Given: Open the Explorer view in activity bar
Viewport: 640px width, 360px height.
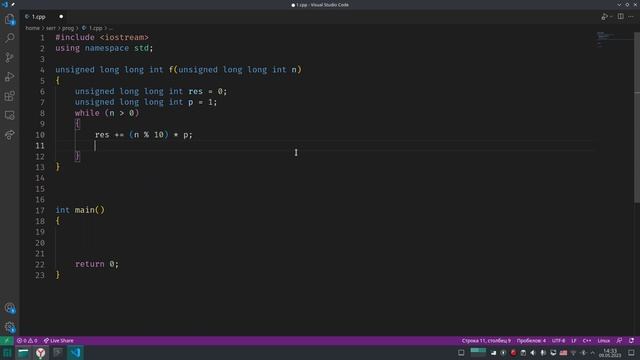Looking at the screenshot, I should tap(9, 19).
